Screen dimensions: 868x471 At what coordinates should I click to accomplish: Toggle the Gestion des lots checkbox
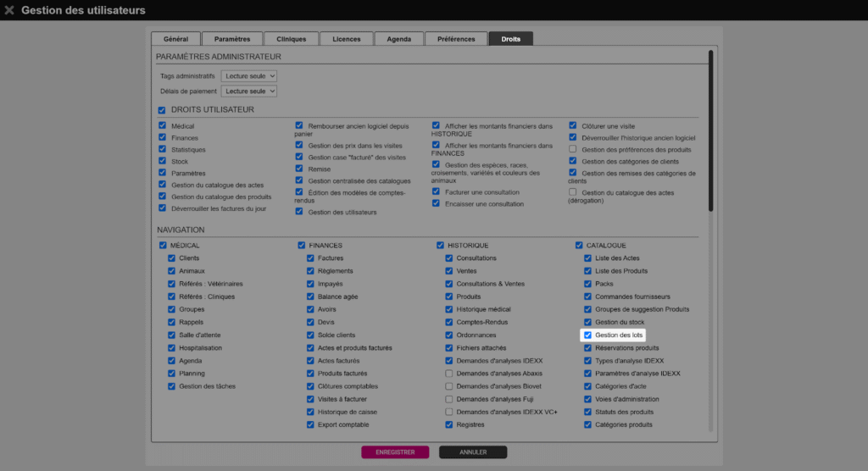[587, 335]
